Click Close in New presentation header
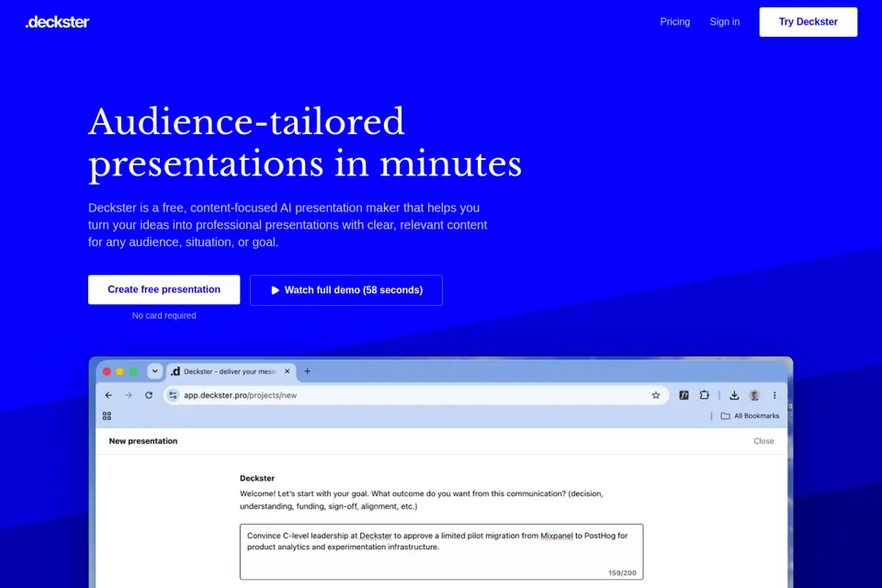 coord(763,441)
